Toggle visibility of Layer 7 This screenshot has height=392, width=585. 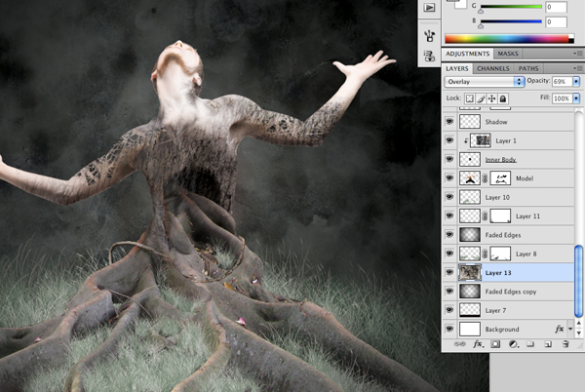(449, 310)
